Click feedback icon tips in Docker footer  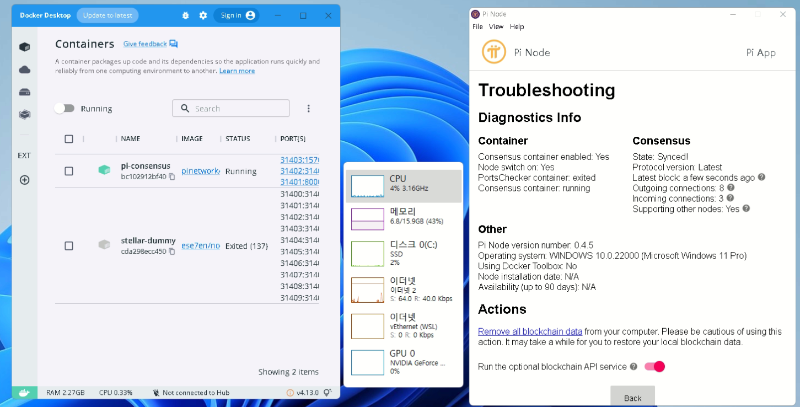[x=328, y=392]
